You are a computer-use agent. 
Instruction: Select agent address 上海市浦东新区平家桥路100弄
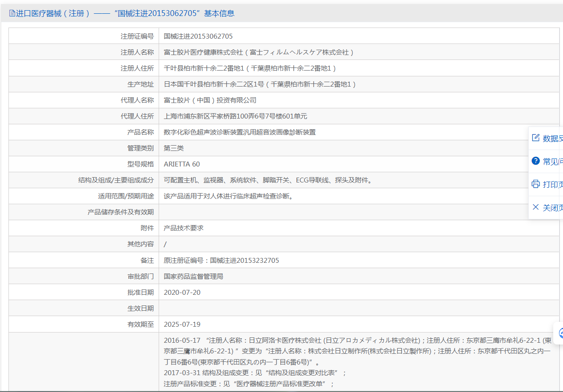(x=236, y=116)
